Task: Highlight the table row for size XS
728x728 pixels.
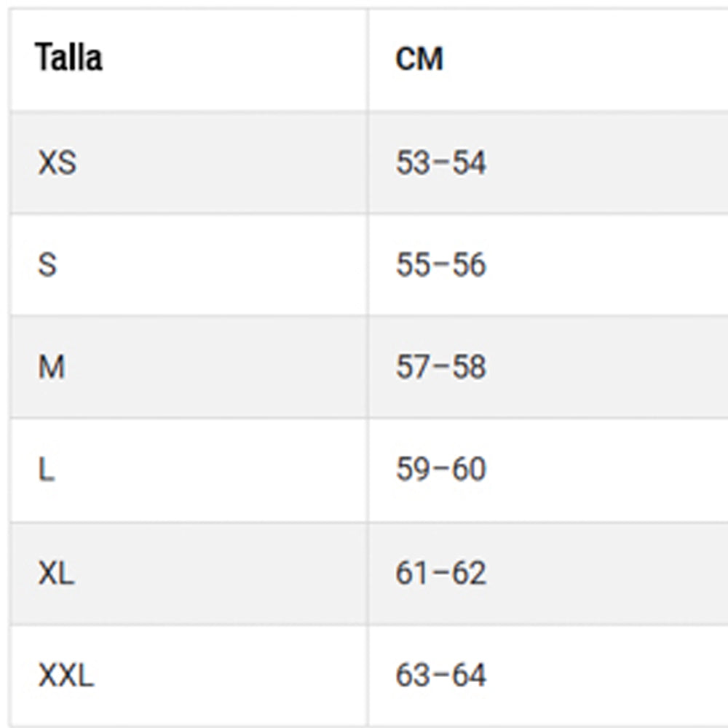Action: (x=218, y=162)
